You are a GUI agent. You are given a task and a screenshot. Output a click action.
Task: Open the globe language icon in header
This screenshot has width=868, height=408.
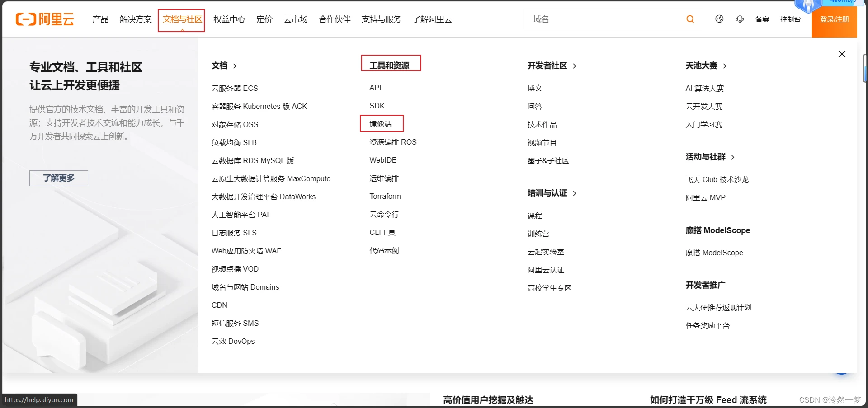pyautogui.click(x=719, y=19)
